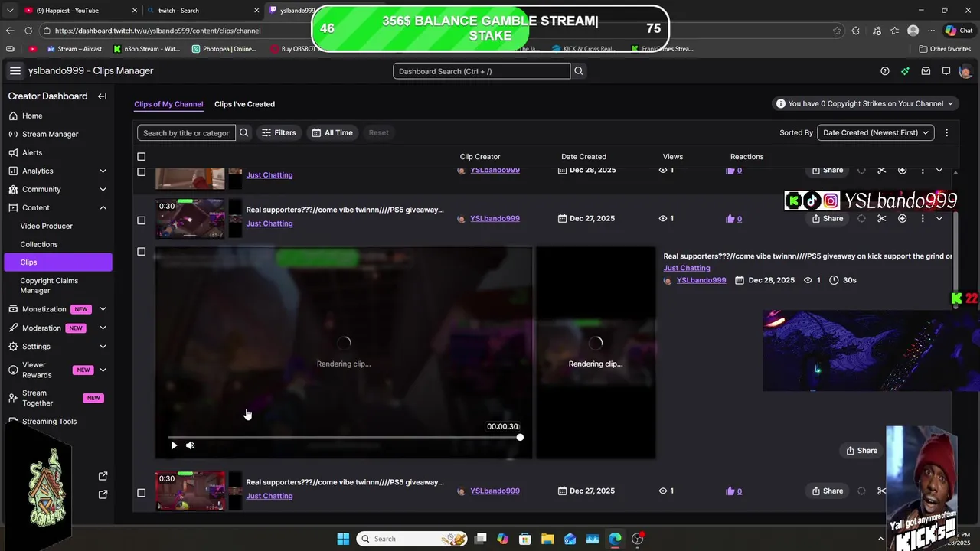Click scissors icon in row below preview
The width and height of the screenshot is (980, 551).
click(x=881, y=491)
